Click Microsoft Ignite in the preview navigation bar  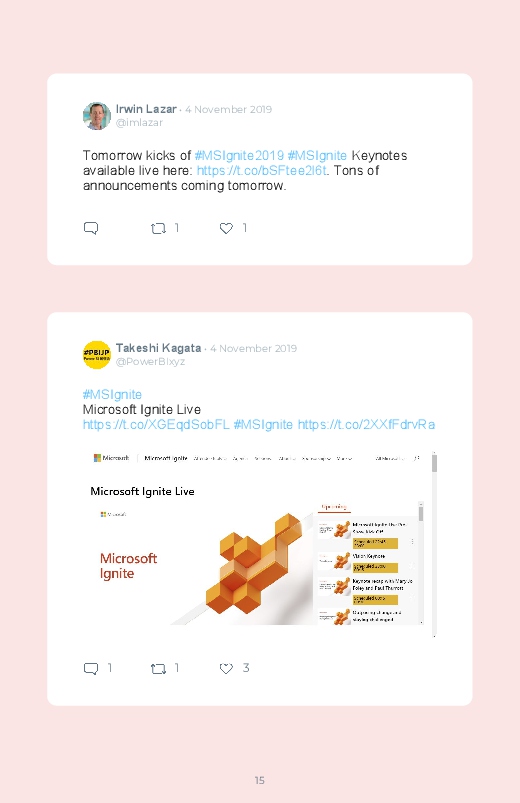166,458
